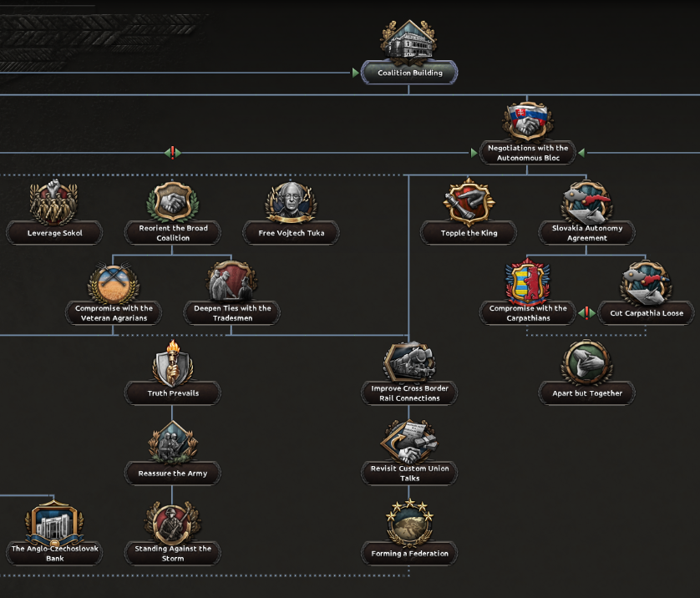This screenshot has width=700, height=598.
Task: Open the Improve Cross Border Rail Connections icon
Action: click(409, 362)
